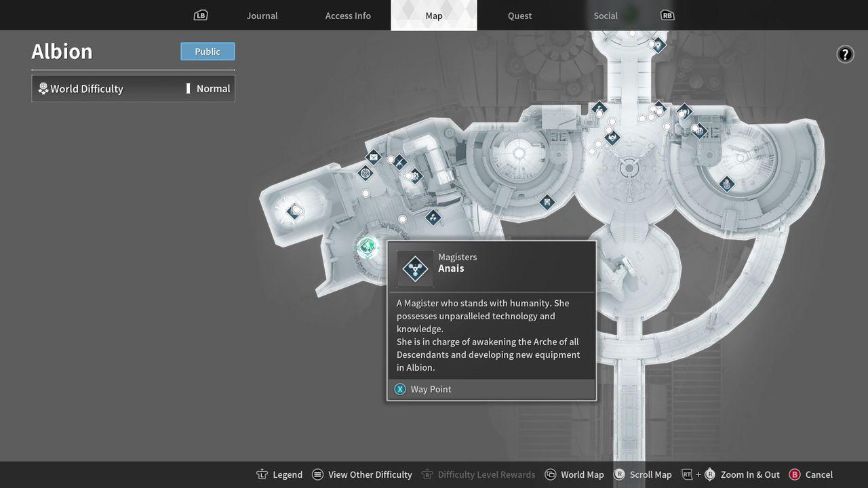Click the Anais description text
The height and width of the screenshot is (488, 868).
pyautogui.click(x=488, y=335)
